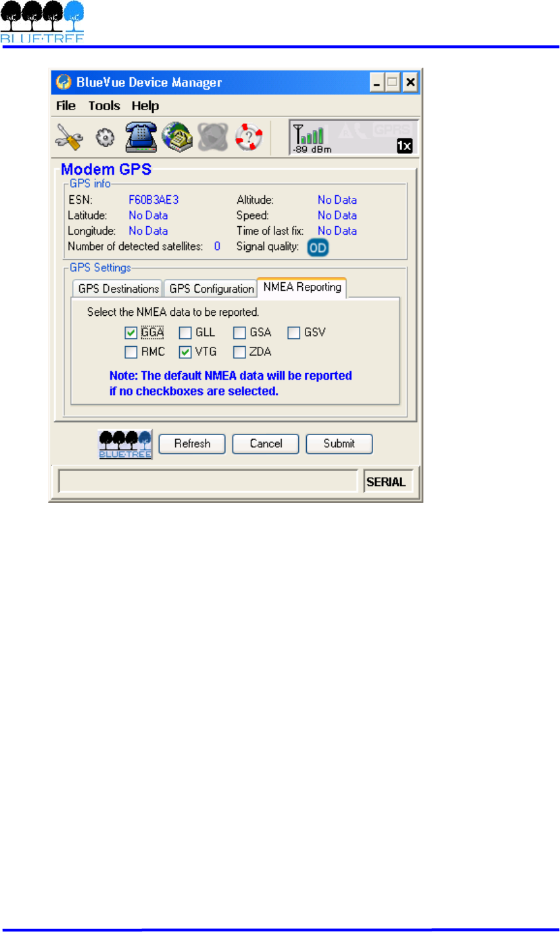
Task: Click the greyed-out atom toolbar icon
Action: point(213,137)
